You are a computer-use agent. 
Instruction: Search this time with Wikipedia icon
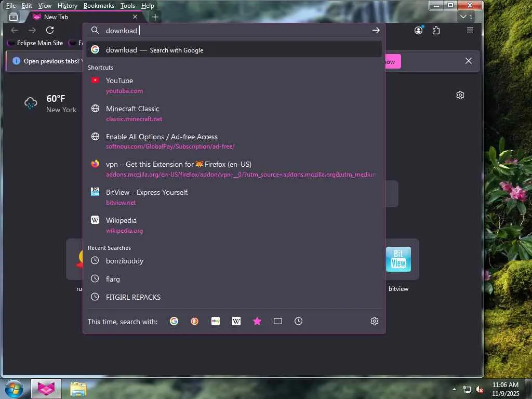click(x=236, y=321)
